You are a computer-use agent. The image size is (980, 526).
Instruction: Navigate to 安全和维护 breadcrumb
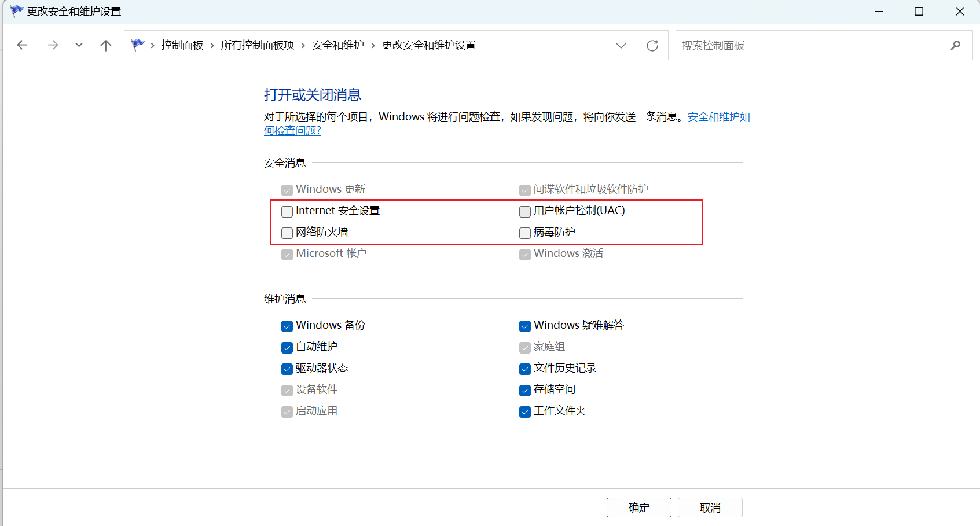tap(337, 45)
